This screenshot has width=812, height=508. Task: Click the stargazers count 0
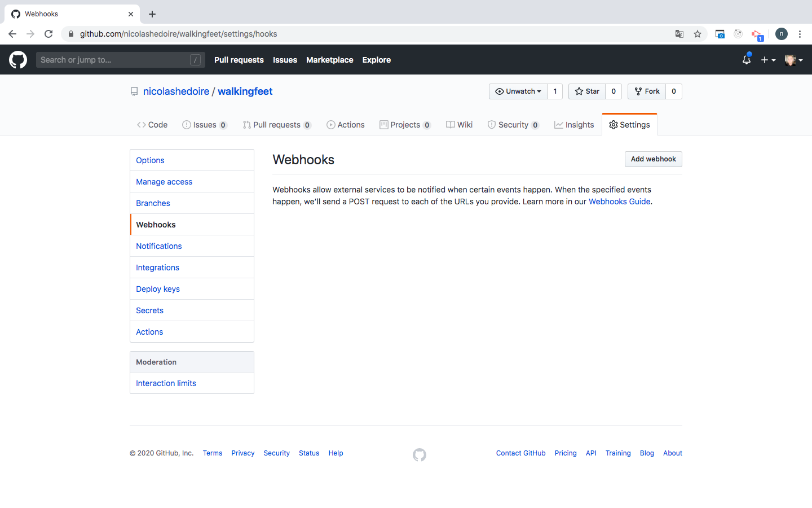pos(614,91)
